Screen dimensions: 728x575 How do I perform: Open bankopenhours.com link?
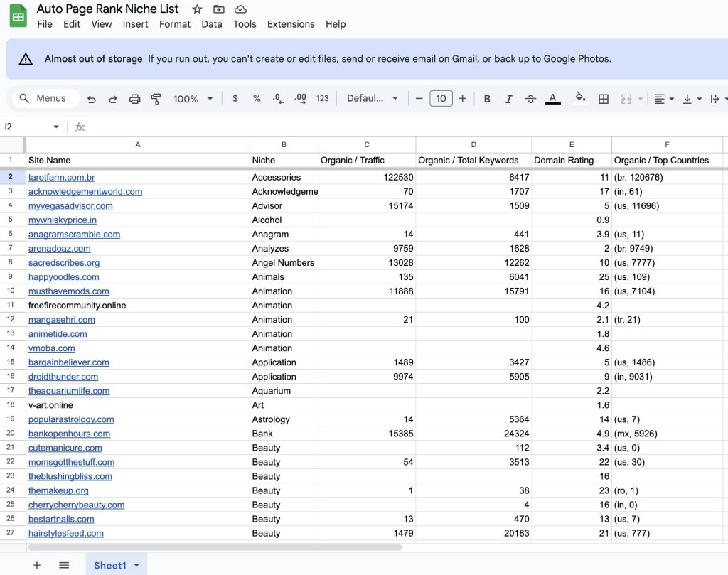(69, 434)
